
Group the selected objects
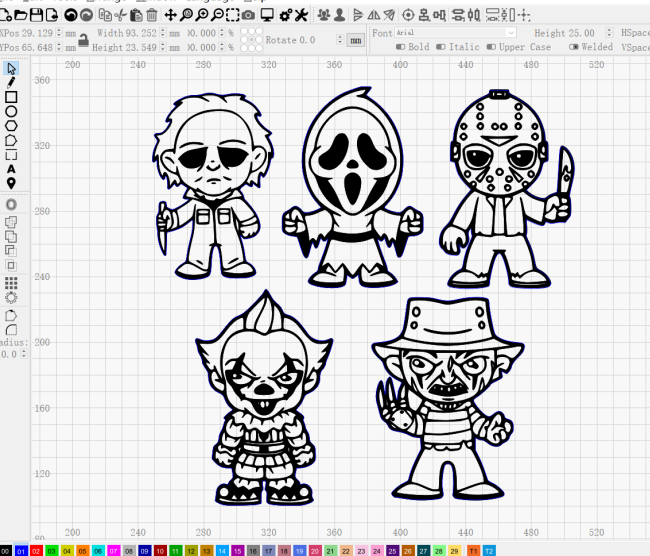[324, 16]
